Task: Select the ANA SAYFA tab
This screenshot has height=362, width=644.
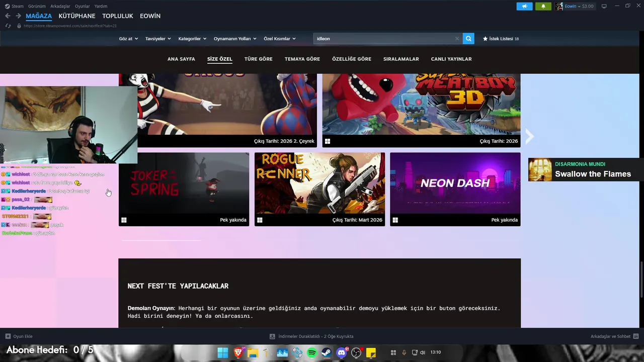Action: point(181,59)
